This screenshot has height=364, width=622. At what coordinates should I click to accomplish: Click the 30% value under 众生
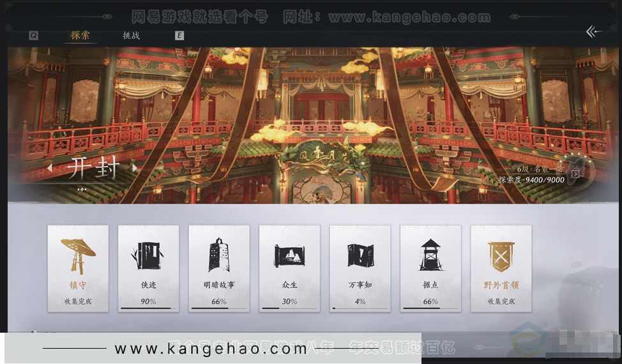pos(289,301)
